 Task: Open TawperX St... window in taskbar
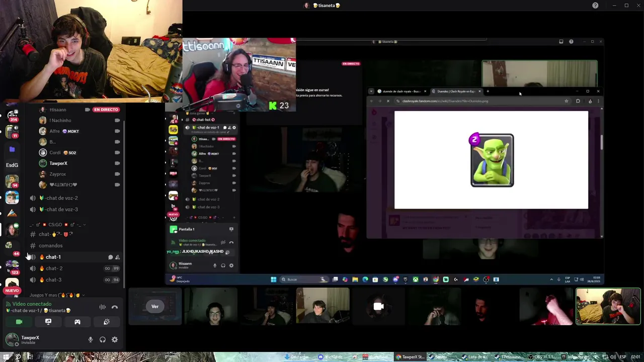(411, 357)
